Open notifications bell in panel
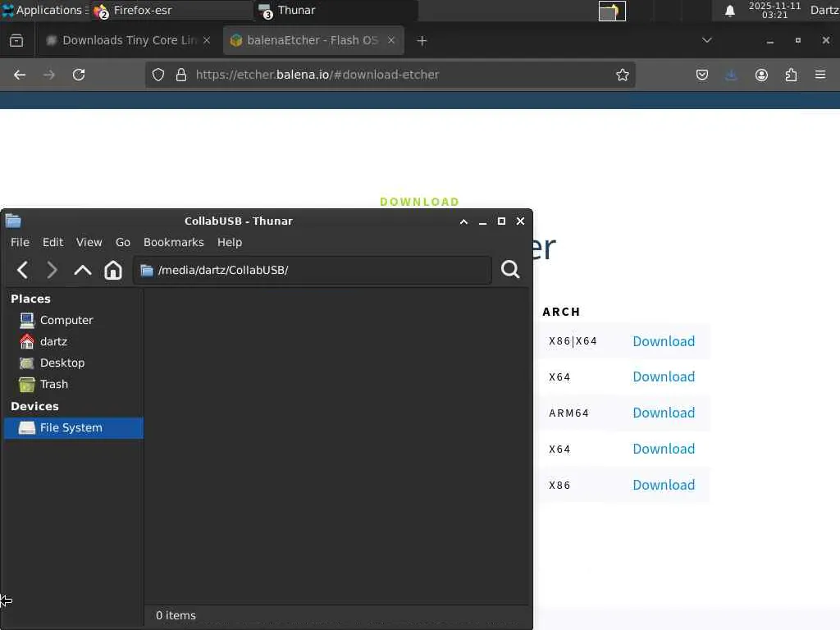Screen dimensions: 840x630 point(729,11)
